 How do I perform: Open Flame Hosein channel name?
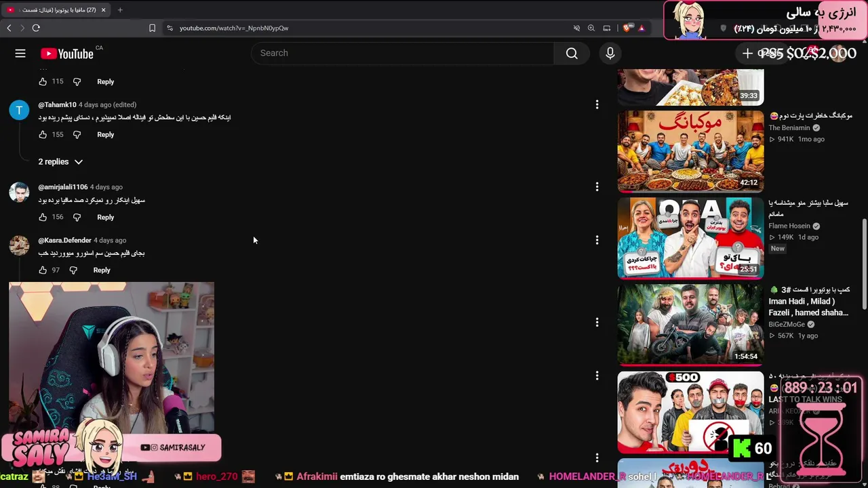click(x=789, y=226)
